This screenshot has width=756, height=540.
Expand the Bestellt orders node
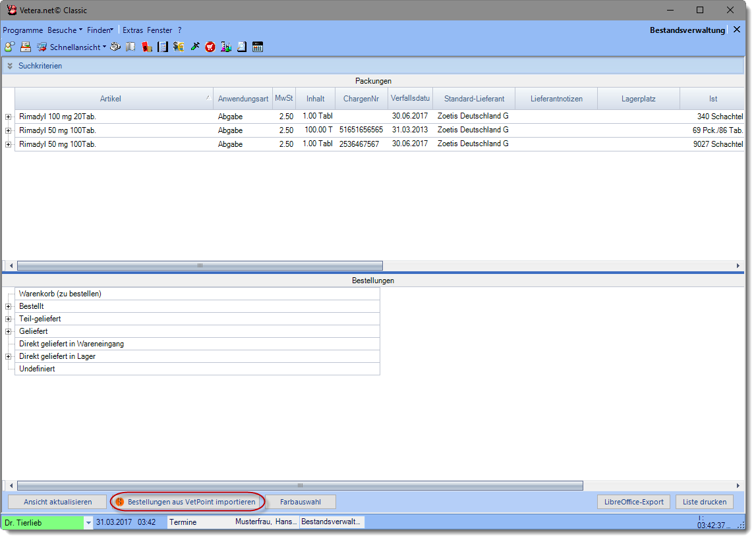pos(9,307)
